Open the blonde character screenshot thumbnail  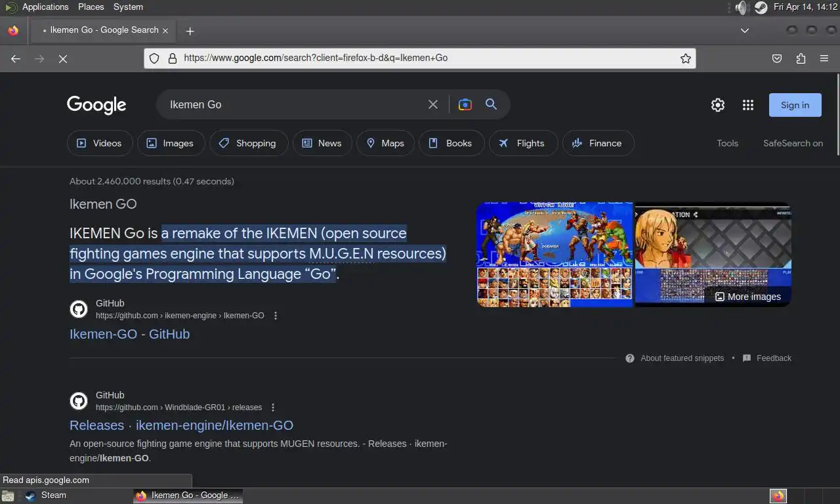coord(713,255)
